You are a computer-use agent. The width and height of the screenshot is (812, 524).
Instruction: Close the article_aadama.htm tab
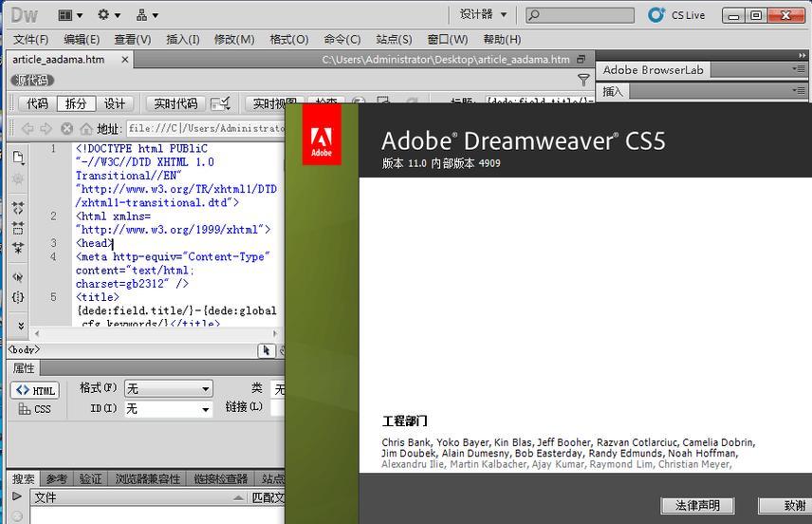[x=125, y=60]
